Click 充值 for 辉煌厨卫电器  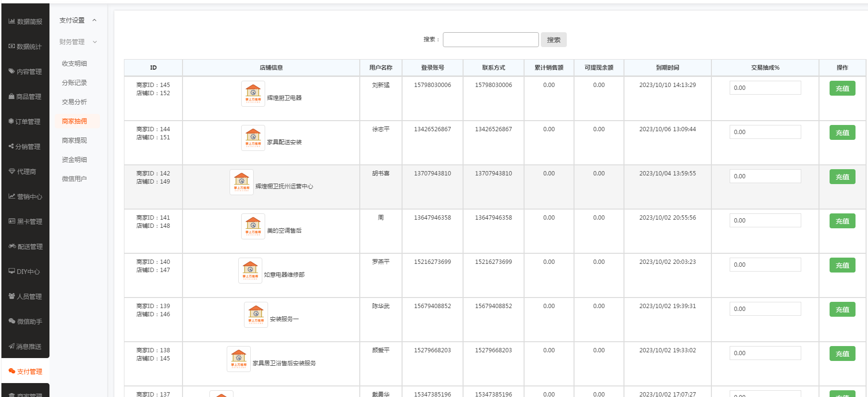pos(842,88)
